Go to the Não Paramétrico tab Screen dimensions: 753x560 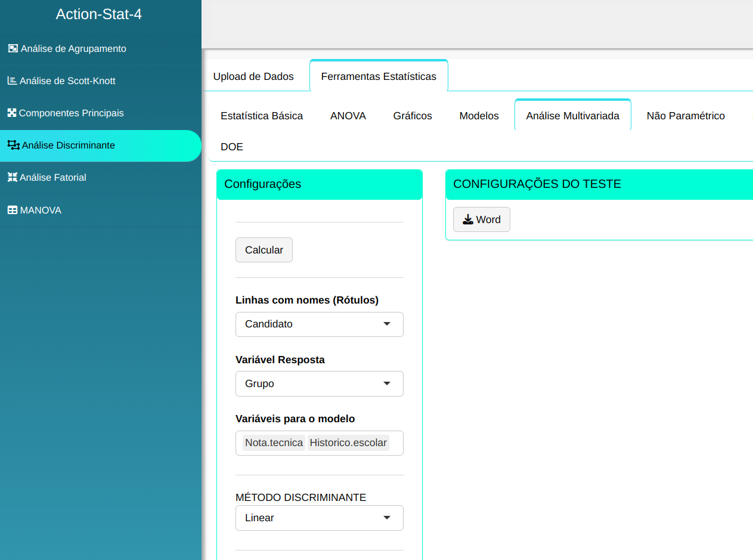pyautogui.click(x=686, y=116)
